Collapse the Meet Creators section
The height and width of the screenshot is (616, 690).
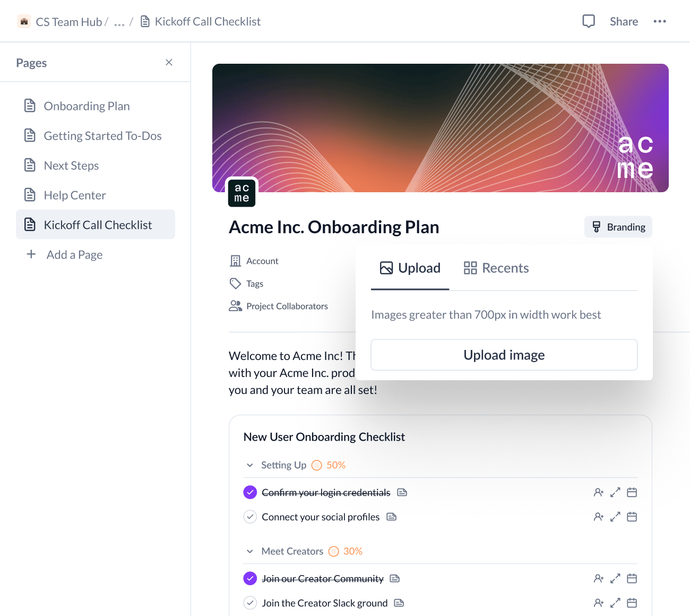[249, 551]
